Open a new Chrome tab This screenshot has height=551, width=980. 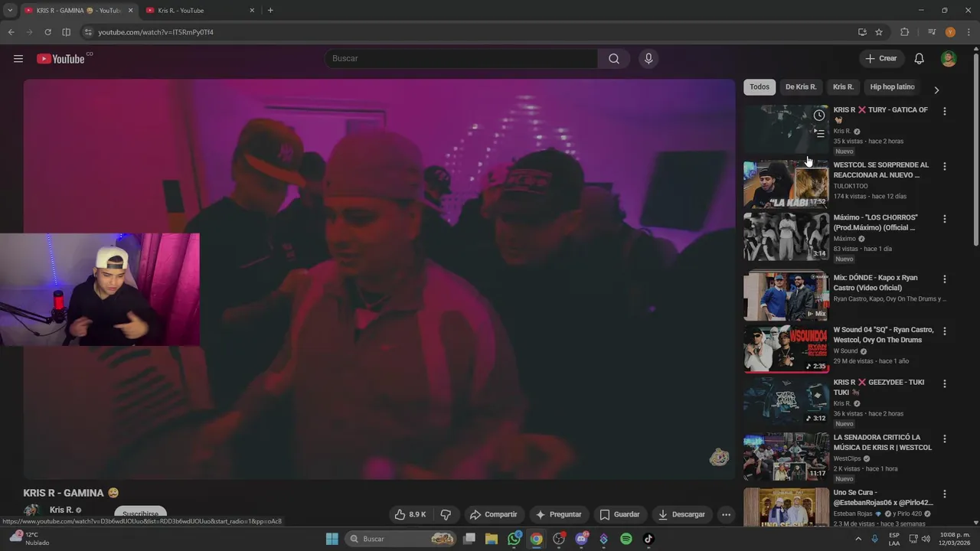pos(270,11)
